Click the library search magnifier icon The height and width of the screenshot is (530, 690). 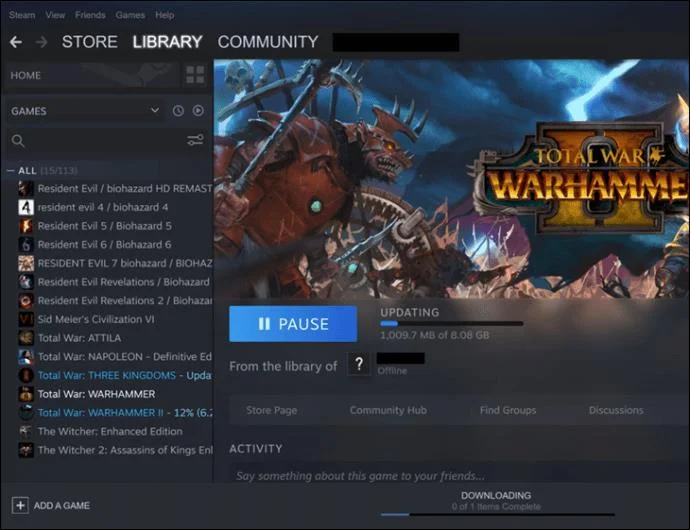click(x=18, y=141)
